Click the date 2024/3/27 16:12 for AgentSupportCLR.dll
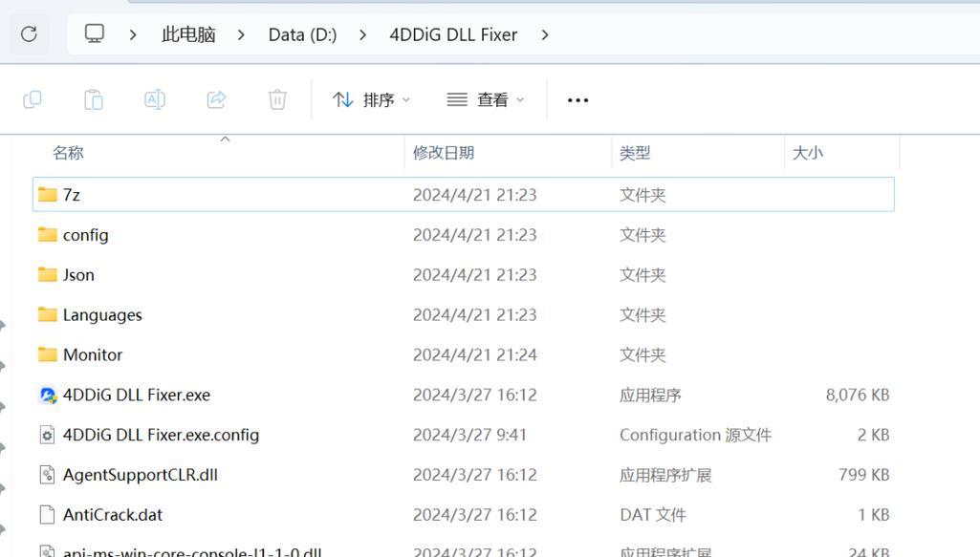This screenshot has width=980, height=557. pyautogui.click(x=475, y=475)
